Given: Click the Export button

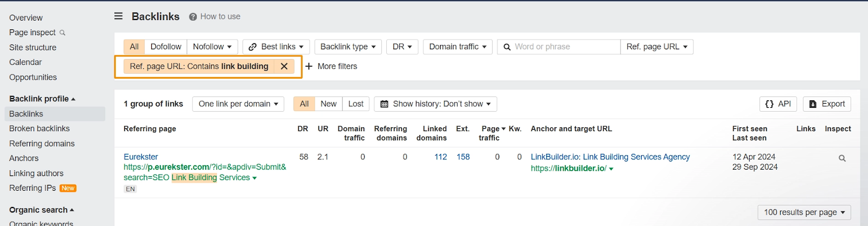Looking at the screenshot, I should [827, 104].
